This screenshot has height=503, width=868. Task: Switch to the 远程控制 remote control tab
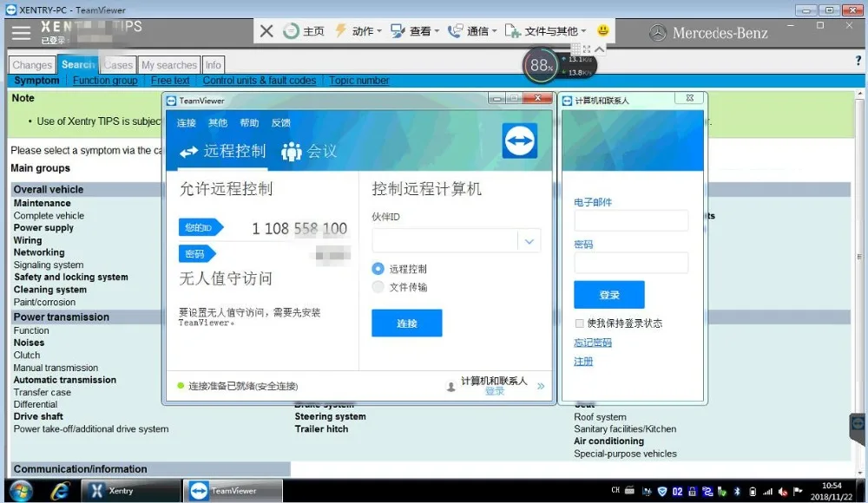(222, 151)
